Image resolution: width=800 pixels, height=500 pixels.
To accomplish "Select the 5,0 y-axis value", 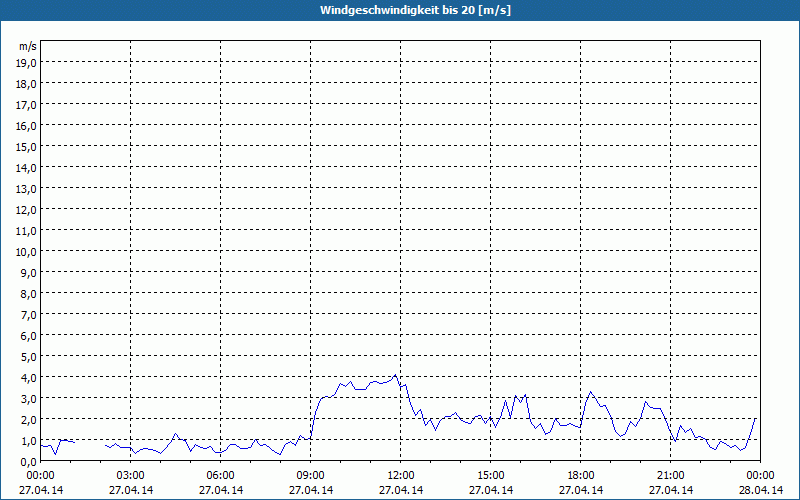I will click(30, 357).
